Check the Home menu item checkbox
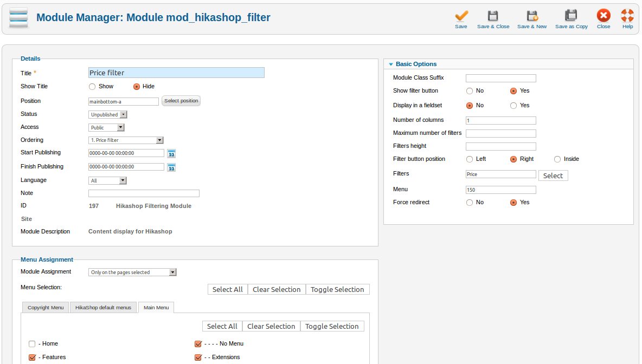Screen dimensions: 642x364 pyautogui.click(x=32, y=344)
